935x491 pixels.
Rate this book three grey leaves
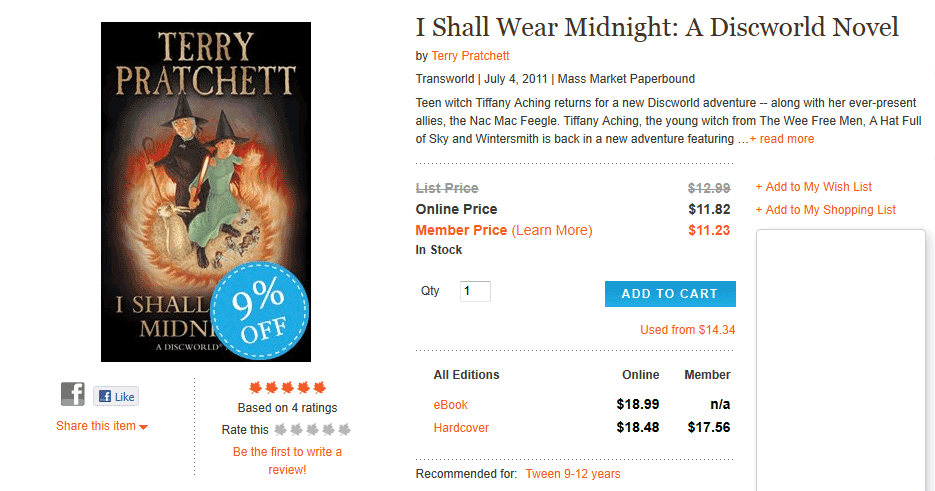point(313,430)
